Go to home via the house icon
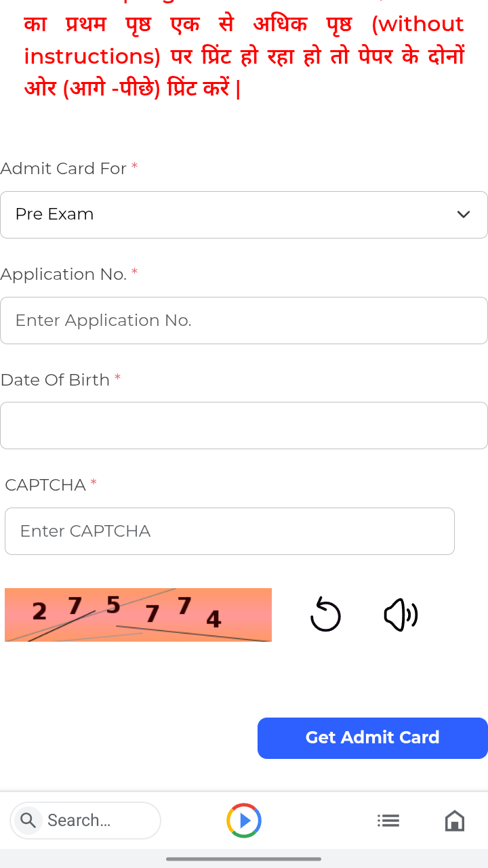 point(454,821)
